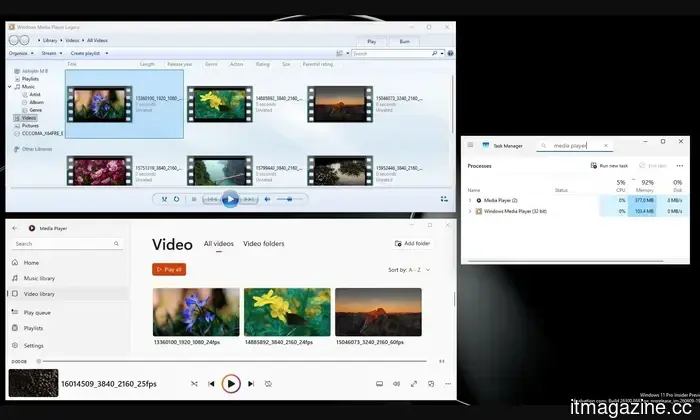Toggle repeat in new Media Player

click(x=268, y=384)
